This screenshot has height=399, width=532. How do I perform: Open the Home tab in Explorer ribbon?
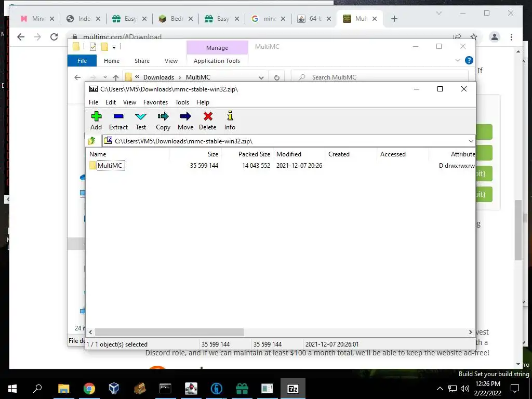click(x=112, y=61)
